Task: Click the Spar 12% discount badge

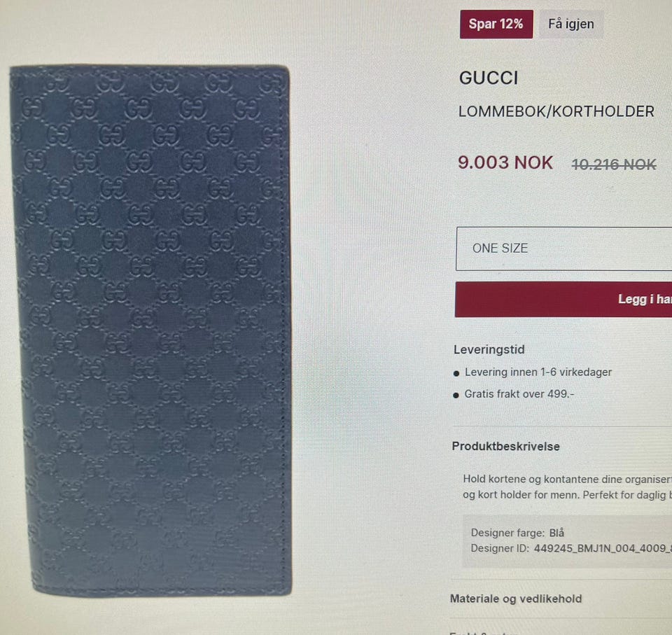Action: pyautogui.click(x=496, y=24)
